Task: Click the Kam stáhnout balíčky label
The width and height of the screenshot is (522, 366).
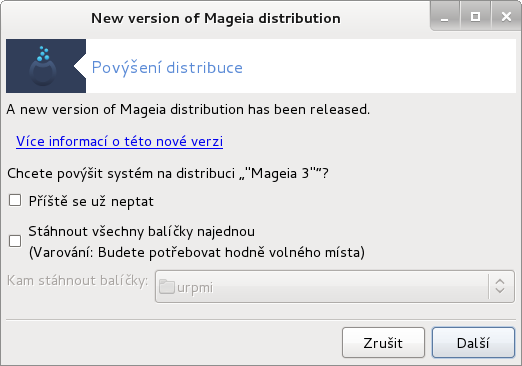Action: pos(78,281)
